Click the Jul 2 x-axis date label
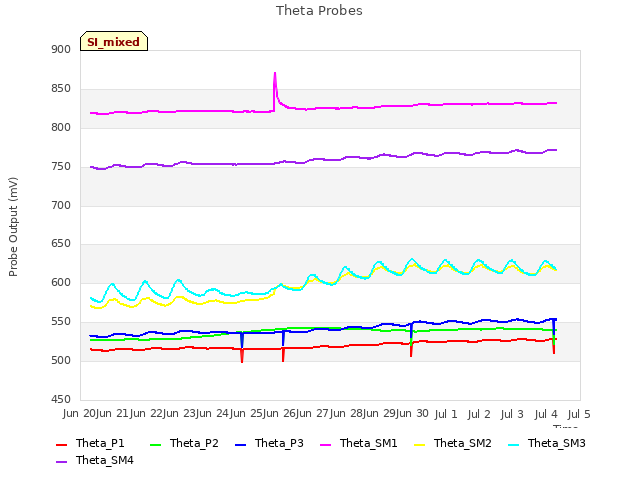The width and height of the screenshot is (640, 480). (x=479, y=414)
